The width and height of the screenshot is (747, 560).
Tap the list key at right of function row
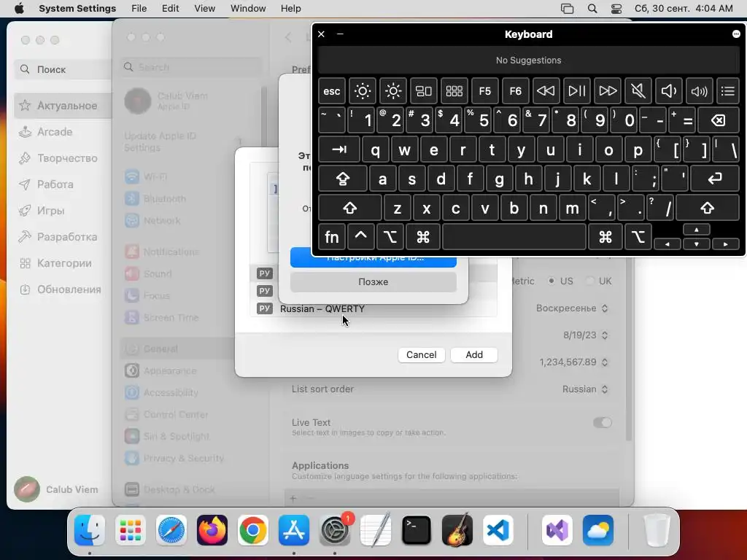pos(728,91)
